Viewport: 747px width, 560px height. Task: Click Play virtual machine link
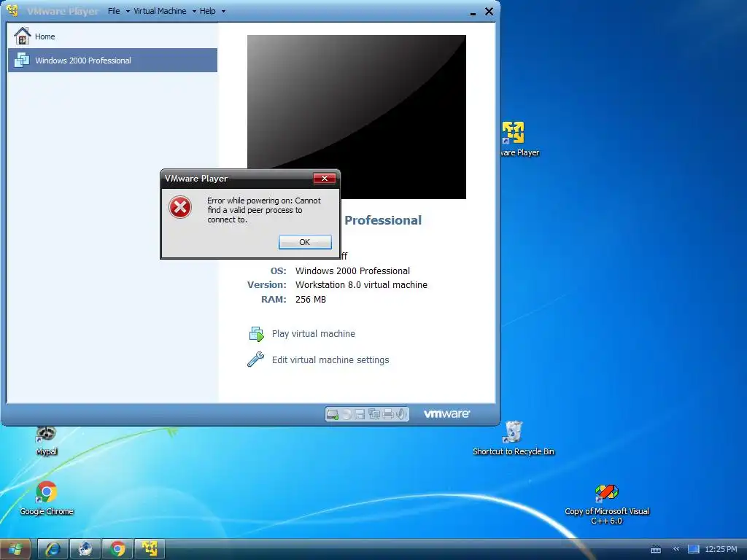tap(314, 334)
